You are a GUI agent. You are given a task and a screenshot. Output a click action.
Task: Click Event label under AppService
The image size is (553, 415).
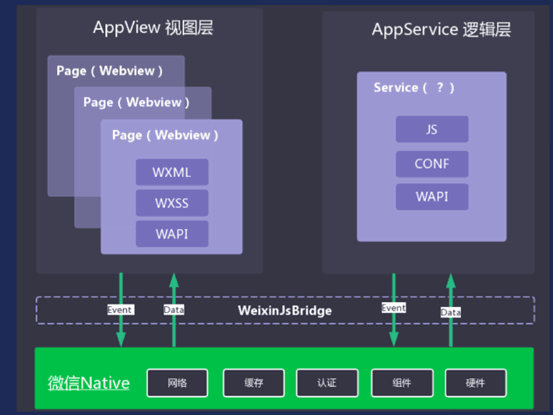394,308
